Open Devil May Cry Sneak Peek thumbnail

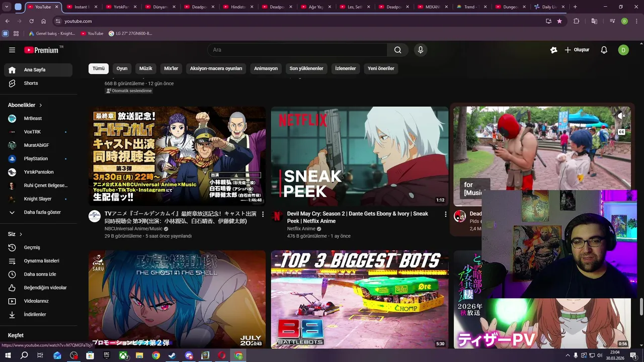tap(360, 156)
